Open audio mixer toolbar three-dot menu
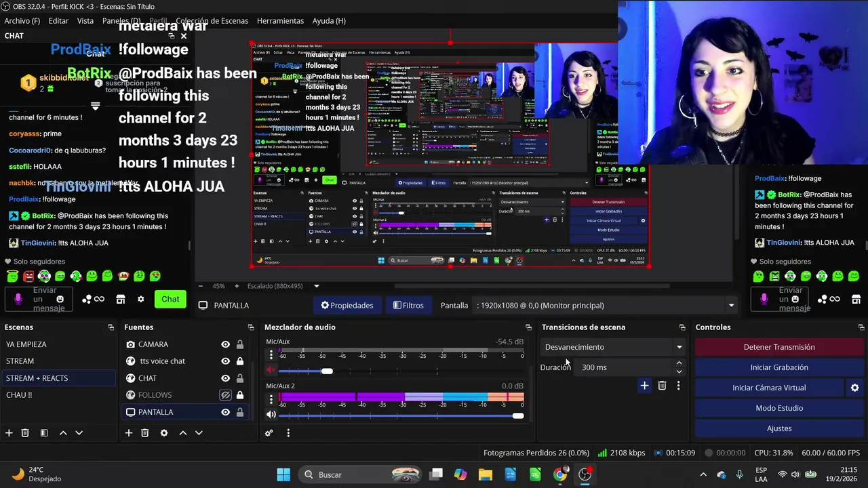The height and width of the screenshot is (488, 868). (x=288, y=433)
